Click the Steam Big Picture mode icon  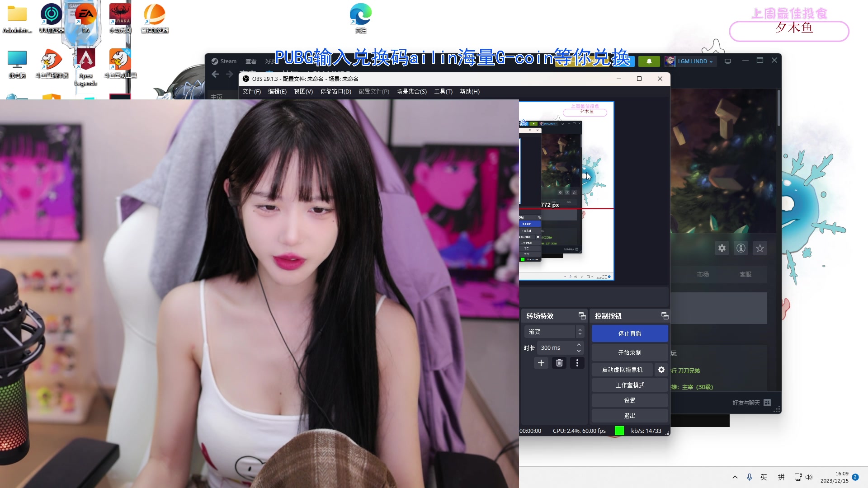(x=728, y=61)
